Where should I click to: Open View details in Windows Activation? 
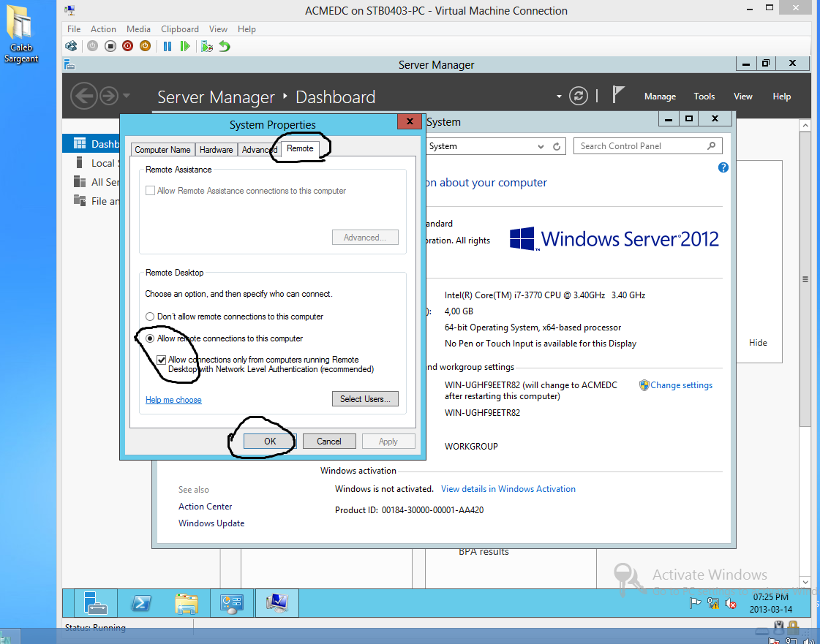pyautogui.click(x=508, y=489)
